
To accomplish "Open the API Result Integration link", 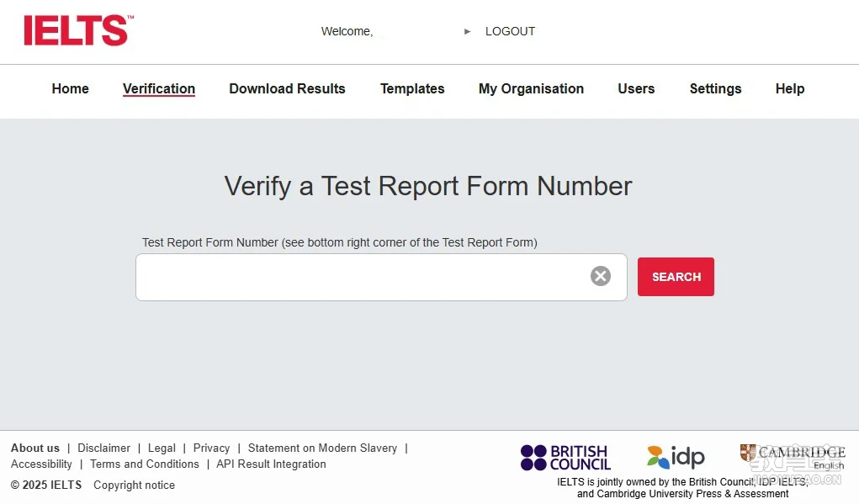I will [271, 464].
